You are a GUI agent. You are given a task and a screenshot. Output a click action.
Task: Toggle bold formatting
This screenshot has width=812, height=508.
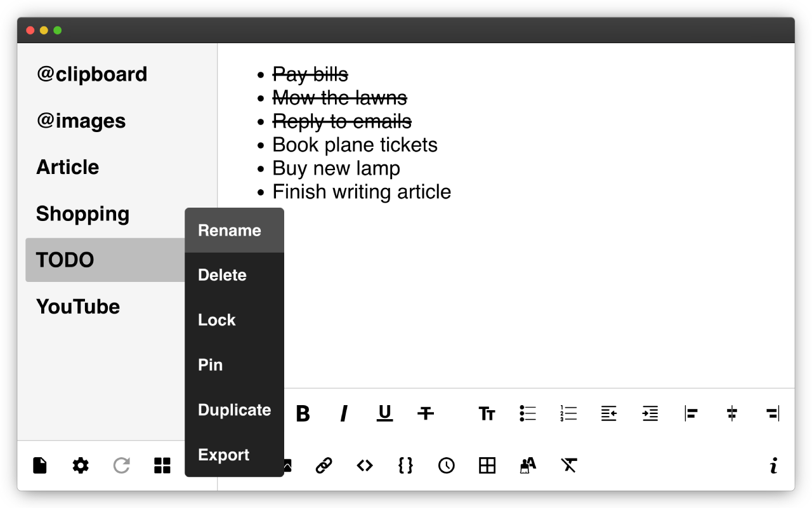pos(303,414)
